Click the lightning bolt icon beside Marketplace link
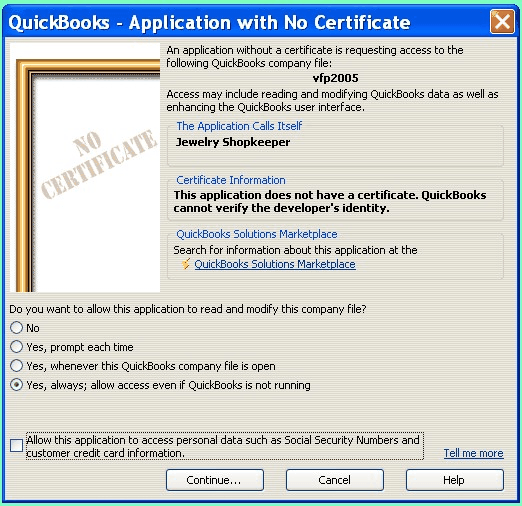 coord(186,264)
